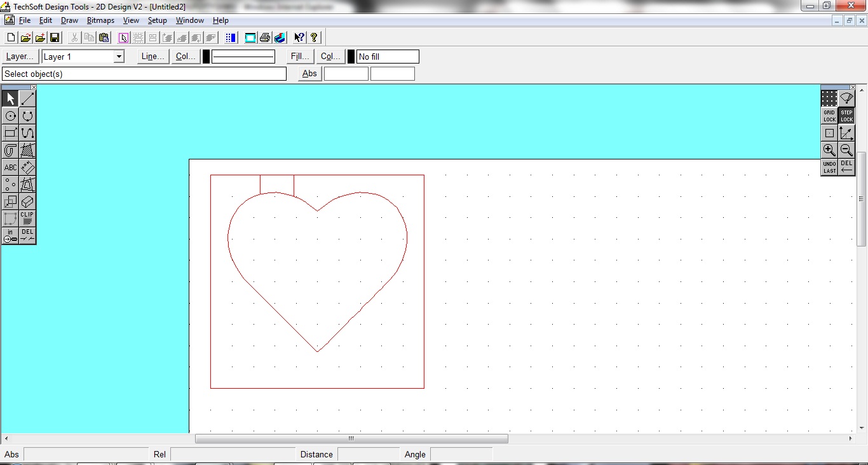Click the Print icon
This screenshot has width=868, height=465.
(265, 37)
